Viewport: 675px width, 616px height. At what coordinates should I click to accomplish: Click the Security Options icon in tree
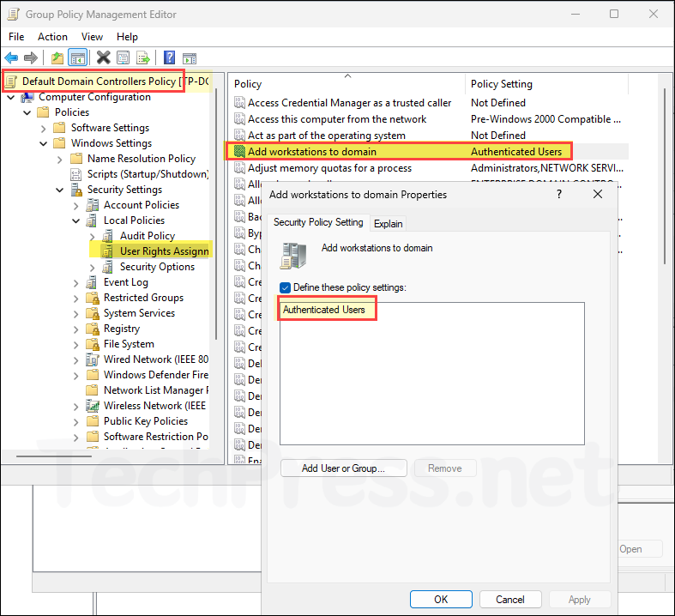tap(108, 267)
